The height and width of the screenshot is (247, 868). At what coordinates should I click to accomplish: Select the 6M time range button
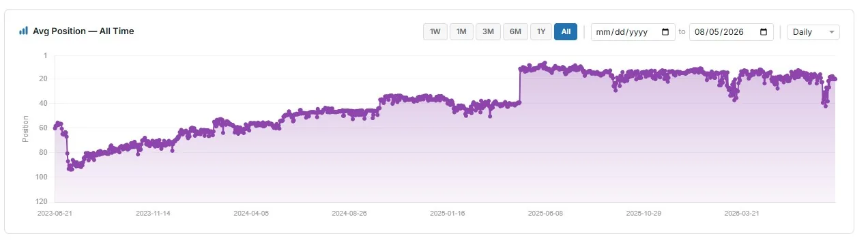coord(515,31)
